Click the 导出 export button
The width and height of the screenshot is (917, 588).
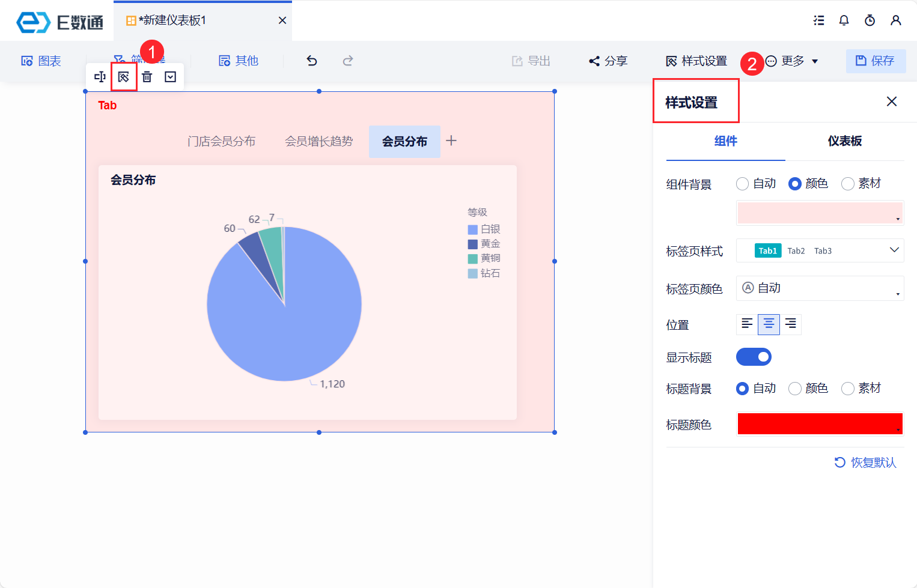tap(531, 61)
